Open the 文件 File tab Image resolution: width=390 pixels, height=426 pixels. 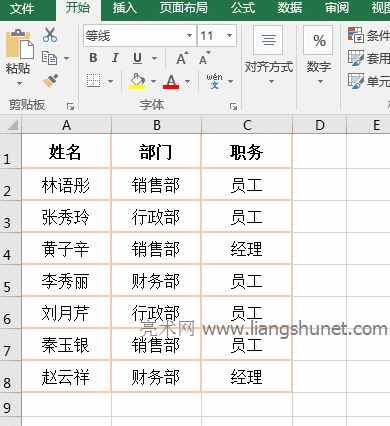click(22, 8)
